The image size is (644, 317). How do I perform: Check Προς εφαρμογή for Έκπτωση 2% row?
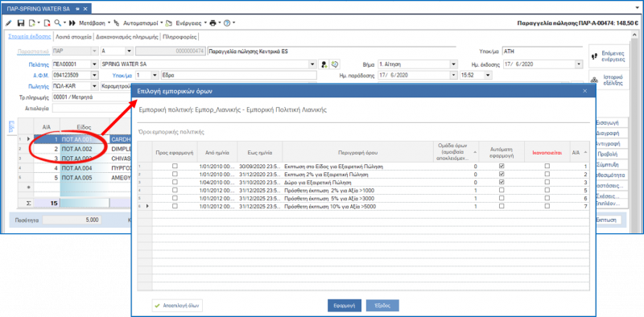coord(175,174)
